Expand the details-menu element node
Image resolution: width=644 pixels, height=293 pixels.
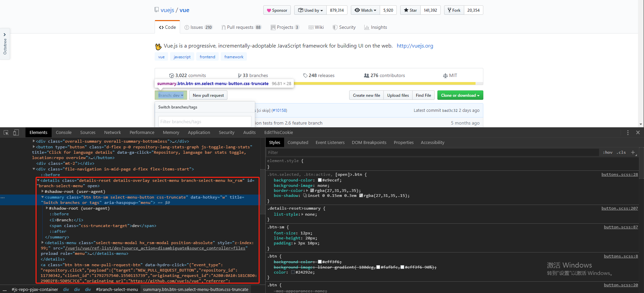pyautogui.click(x=43, y=242)
